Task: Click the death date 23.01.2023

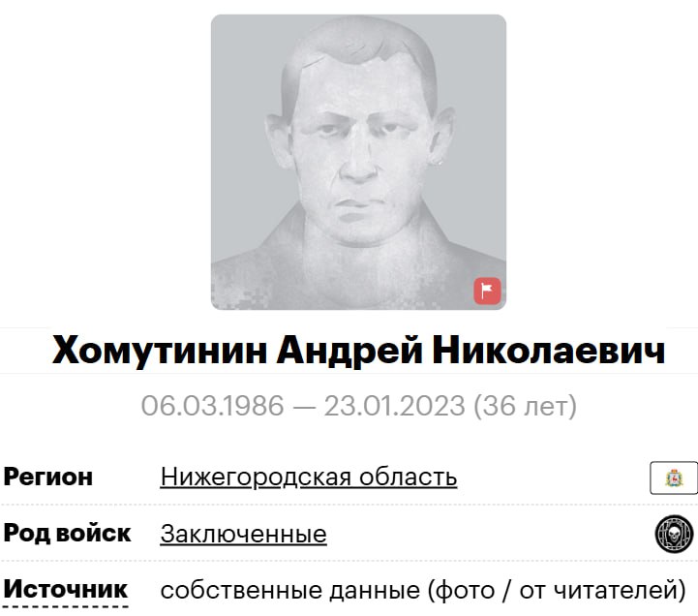Action: (394, 406)
